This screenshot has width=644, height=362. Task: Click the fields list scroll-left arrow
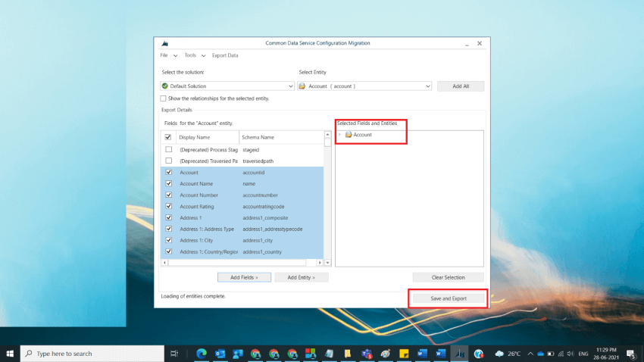[x=164, y=263]
